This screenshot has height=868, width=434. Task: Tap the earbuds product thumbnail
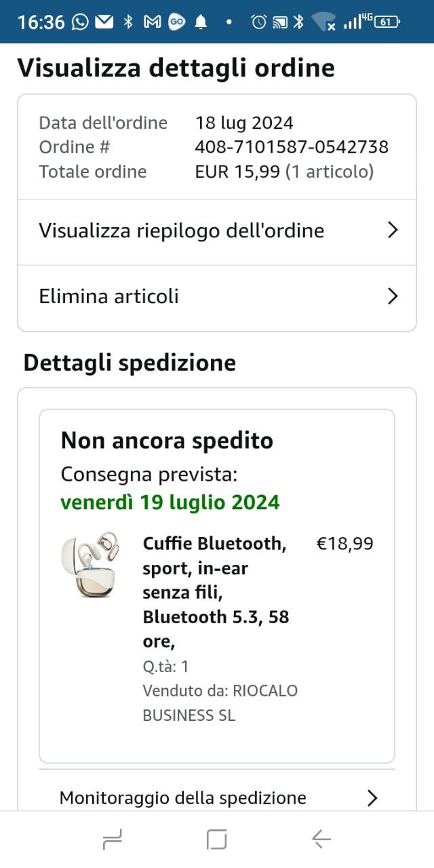pos(87,564)
